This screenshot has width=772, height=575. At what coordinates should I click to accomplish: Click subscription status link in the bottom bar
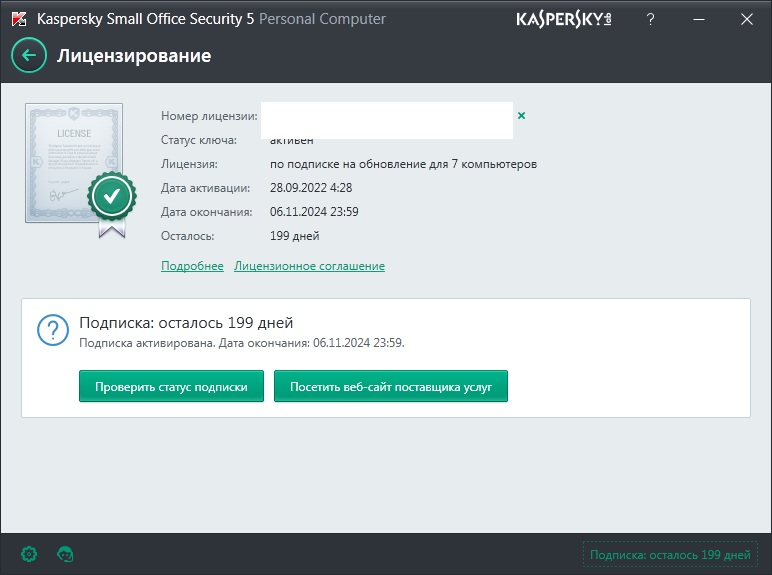tap(670, 555)
